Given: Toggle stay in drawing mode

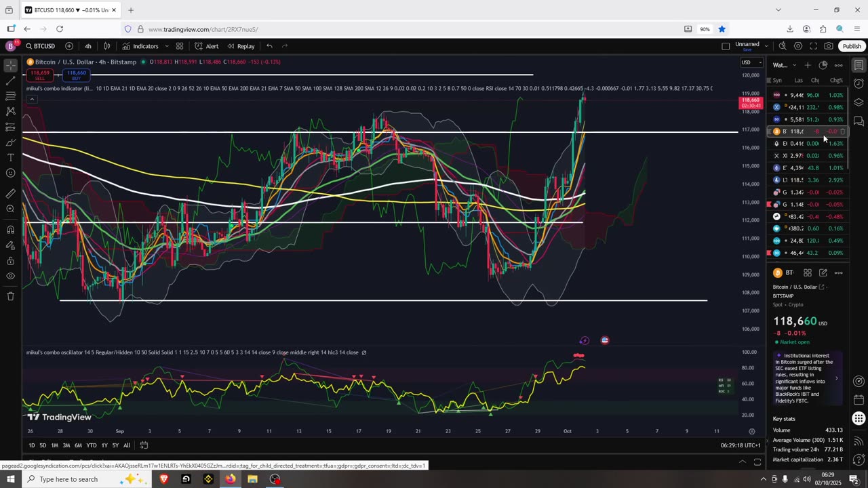Looking at the screenshot, I should coord(11,245).
